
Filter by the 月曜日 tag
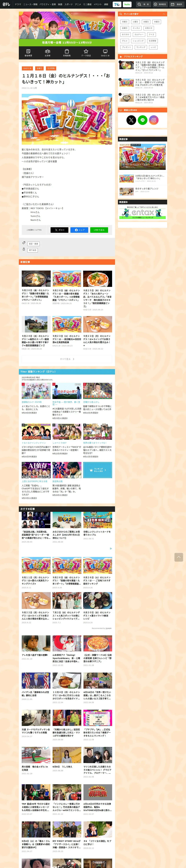[x=125, y=22]
